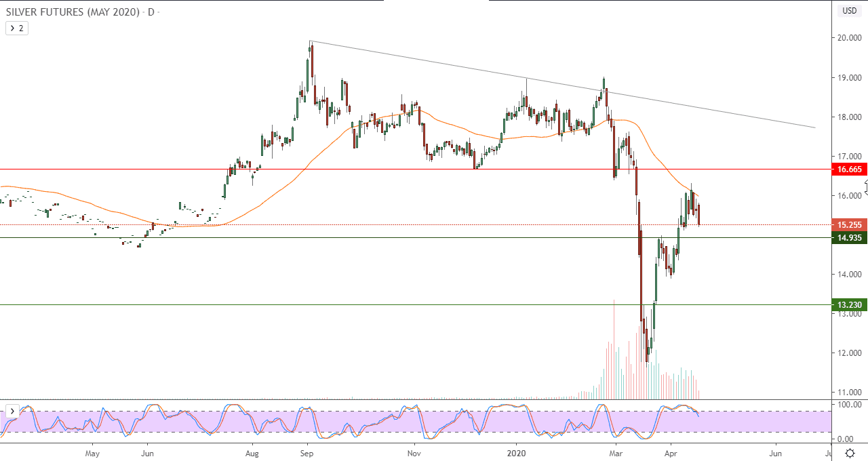Select the 13.230 green price label
868x461 pixels.
click(850, 305)
